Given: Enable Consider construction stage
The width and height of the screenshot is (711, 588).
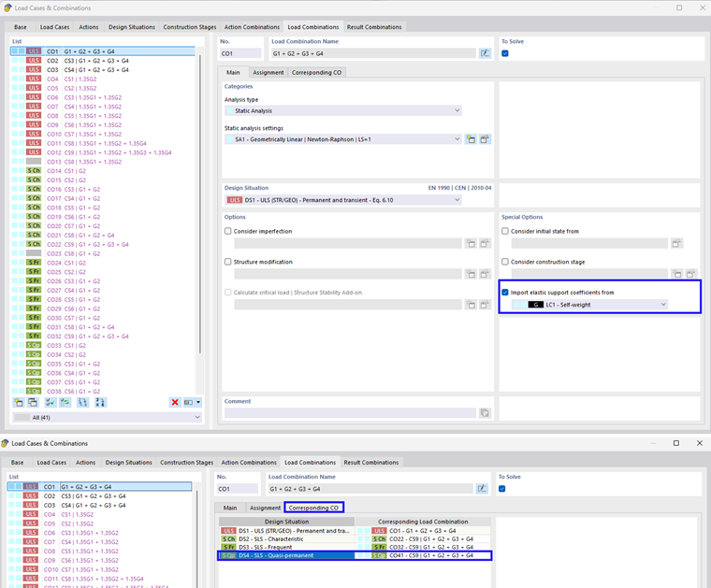Looking at the screenshot, I should tap(505, 262).
